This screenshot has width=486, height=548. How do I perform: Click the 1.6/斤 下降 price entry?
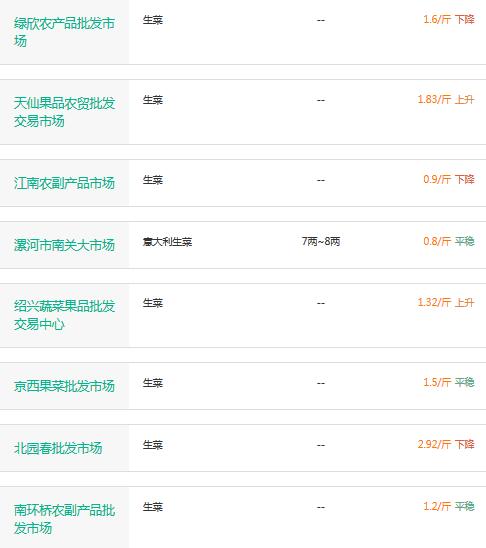tap(449, 19)
